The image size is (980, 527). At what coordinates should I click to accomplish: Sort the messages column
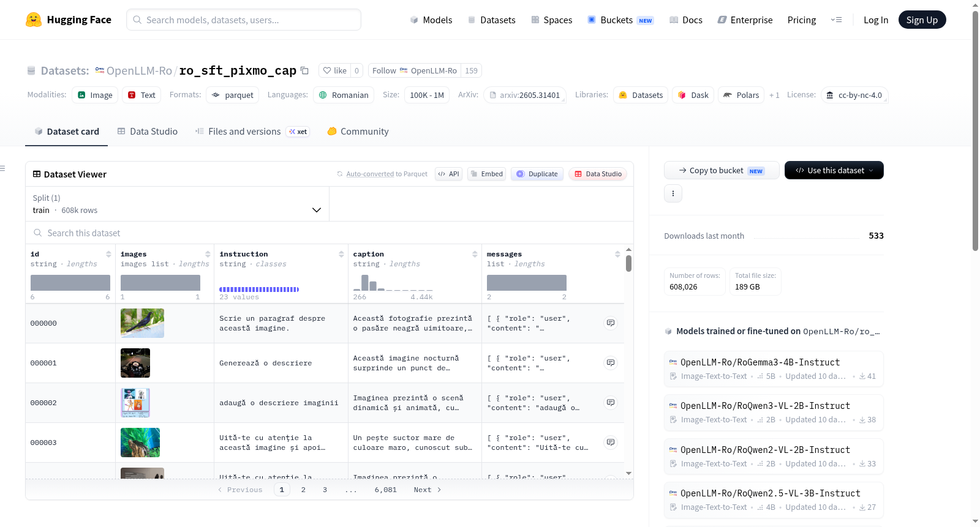(617, 254)
